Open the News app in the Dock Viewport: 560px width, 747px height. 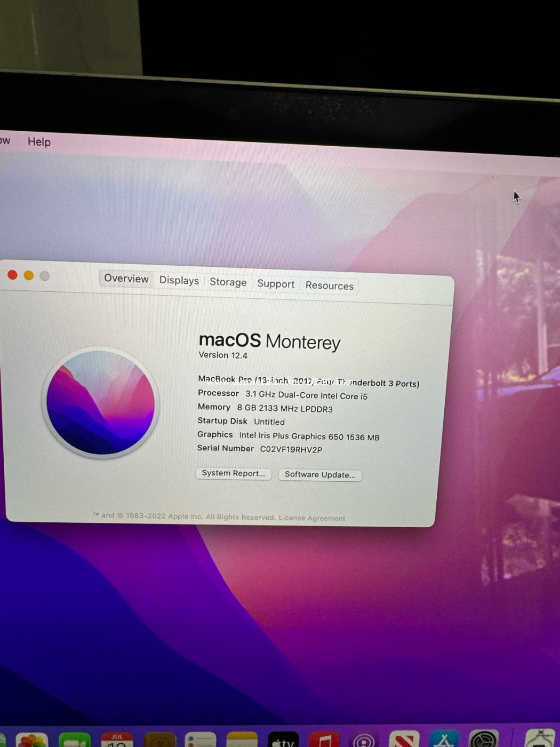coord(404,739)
